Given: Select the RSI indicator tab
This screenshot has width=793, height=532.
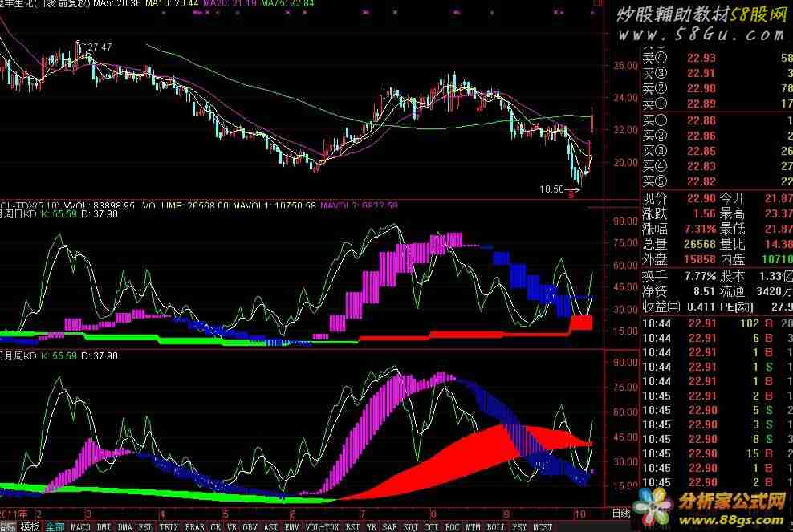Looking at the screenshot, I should (x=352, y=527).
